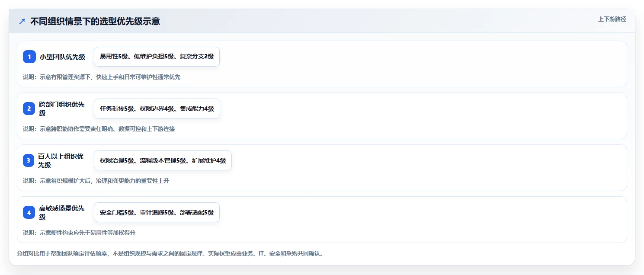The width and height of the screenshot is (644, 275).
Task: Select the number 2 badge for 跨部门组织优先级
Action: pyautogui.click(x=29, y=109)
